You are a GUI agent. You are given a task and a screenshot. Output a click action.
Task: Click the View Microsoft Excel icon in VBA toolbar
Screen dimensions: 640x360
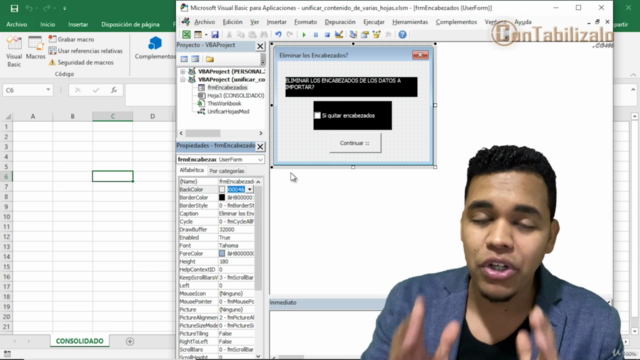[186, 35]
